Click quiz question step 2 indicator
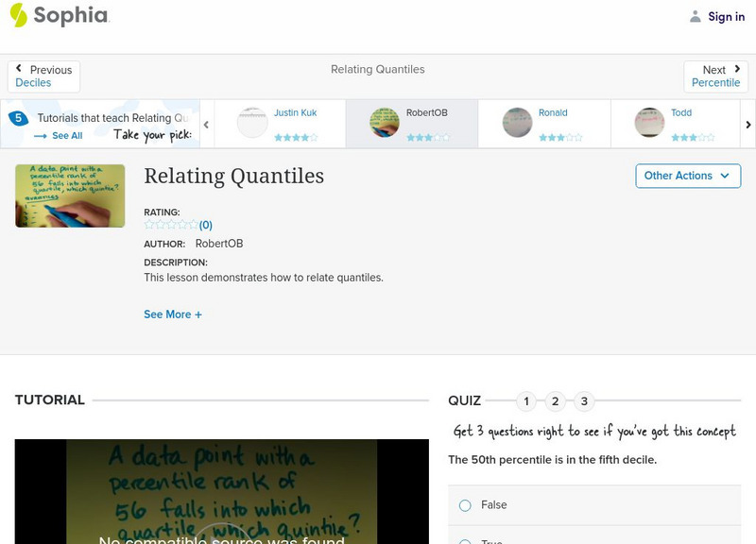The image size is (756, 544). (x=556, y=400)
